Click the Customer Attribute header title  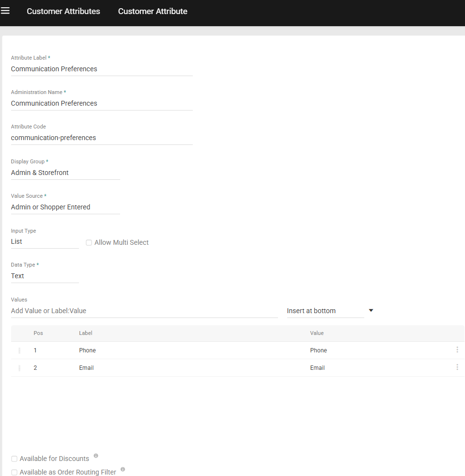click(153, 11)
